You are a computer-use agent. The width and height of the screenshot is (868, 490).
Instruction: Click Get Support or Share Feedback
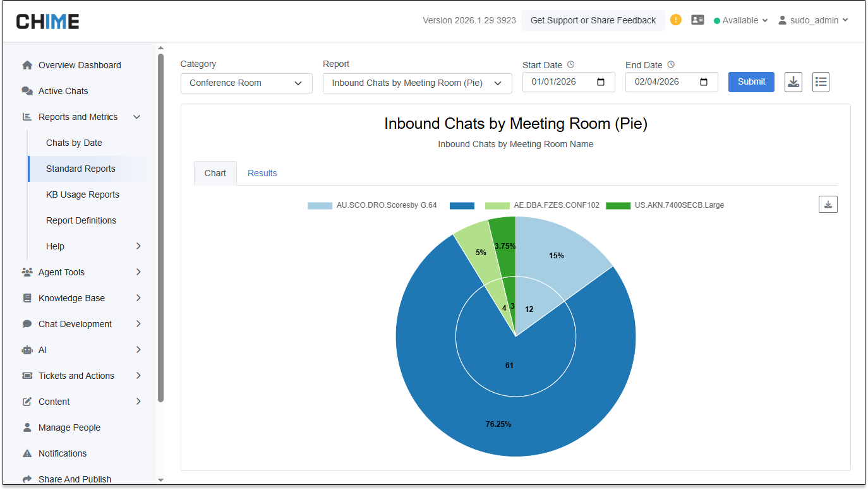[x=593, y=20]
